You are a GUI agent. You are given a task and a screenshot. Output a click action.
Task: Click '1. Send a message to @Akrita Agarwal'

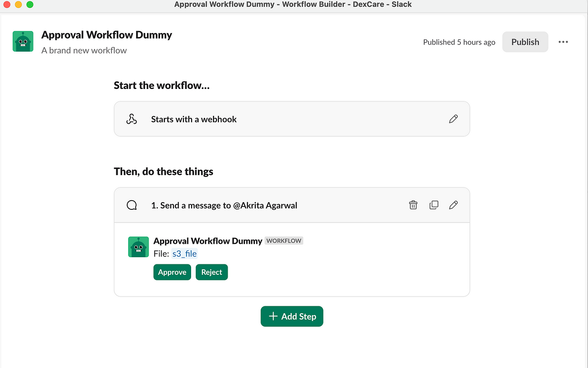224,205
